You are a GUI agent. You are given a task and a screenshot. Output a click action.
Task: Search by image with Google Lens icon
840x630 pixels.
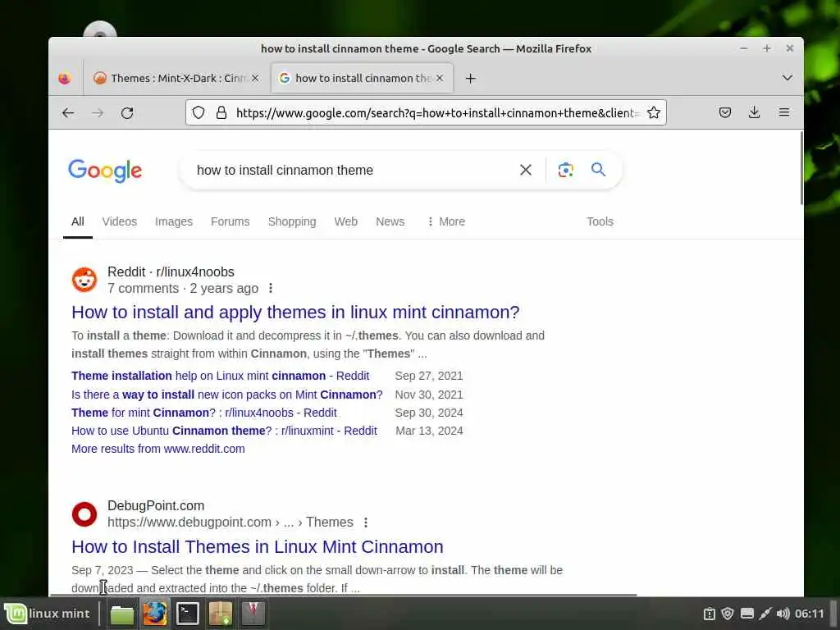pos(566,170)
